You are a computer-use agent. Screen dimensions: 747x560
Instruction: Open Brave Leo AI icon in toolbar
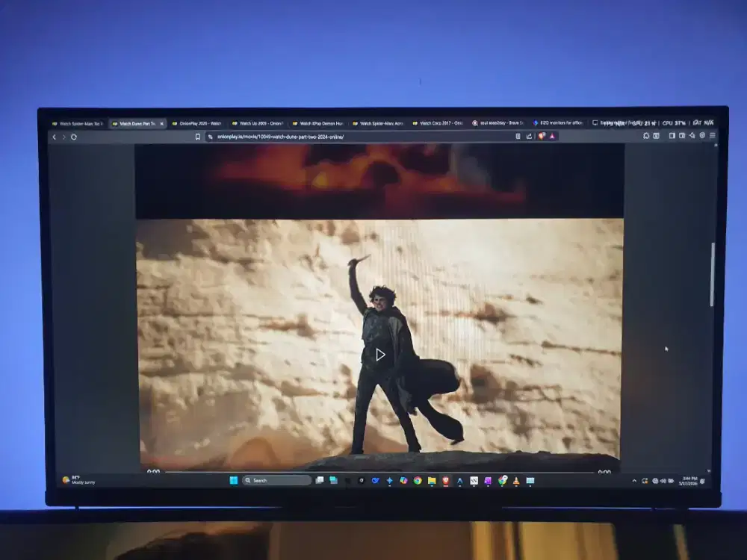click(x=692, y=136)
